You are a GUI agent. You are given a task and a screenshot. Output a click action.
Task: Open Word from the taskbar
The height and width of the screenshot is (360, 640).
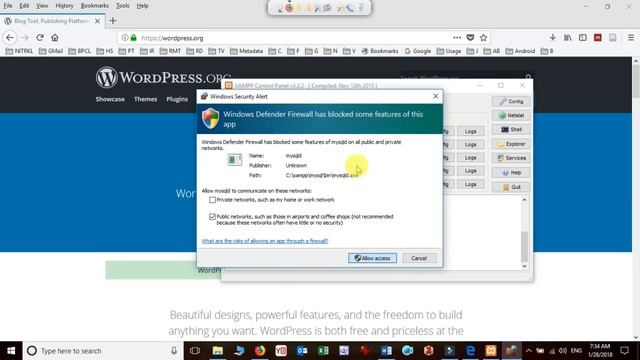(386, 351)
